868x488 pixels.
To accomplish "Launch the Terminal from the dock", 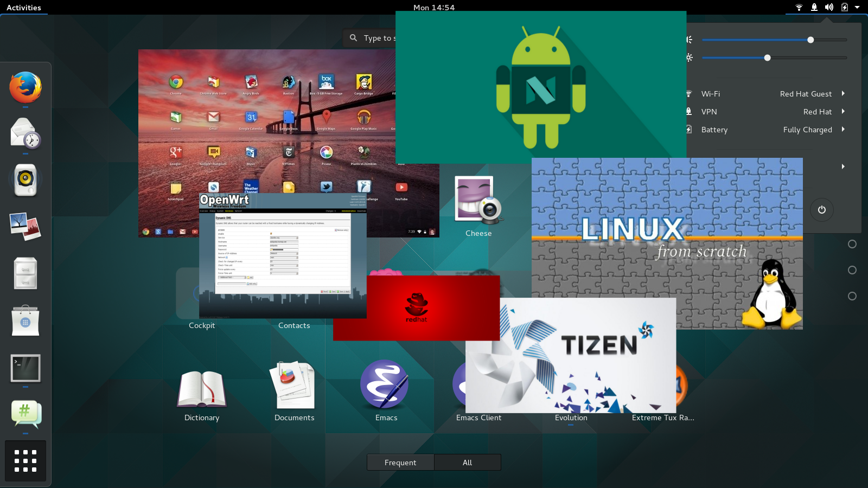I will (25, 368).
